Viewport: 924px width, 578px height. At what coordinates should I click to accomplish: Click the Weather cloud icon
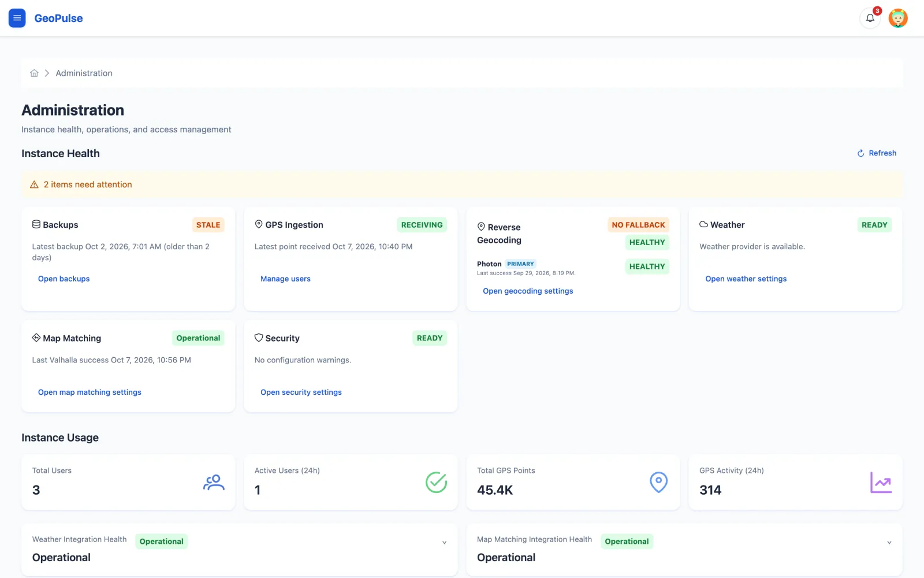tap(703, 224)
